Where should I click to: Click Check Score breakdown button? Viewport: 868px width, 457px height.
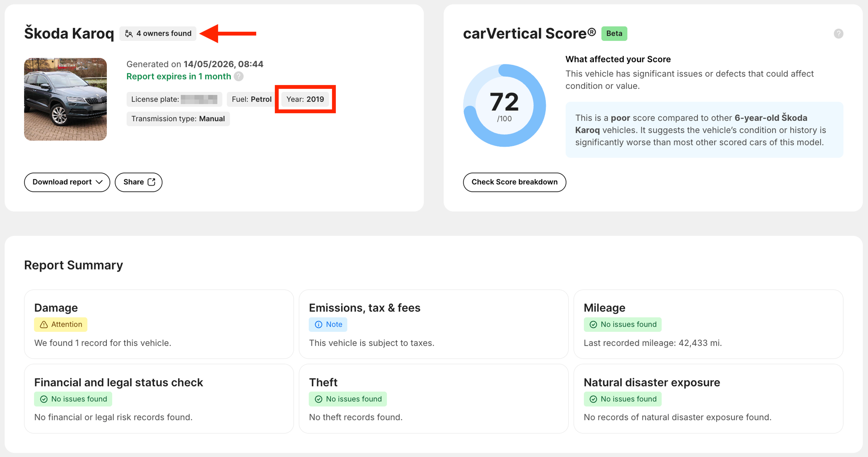click(x=514, y=182)
